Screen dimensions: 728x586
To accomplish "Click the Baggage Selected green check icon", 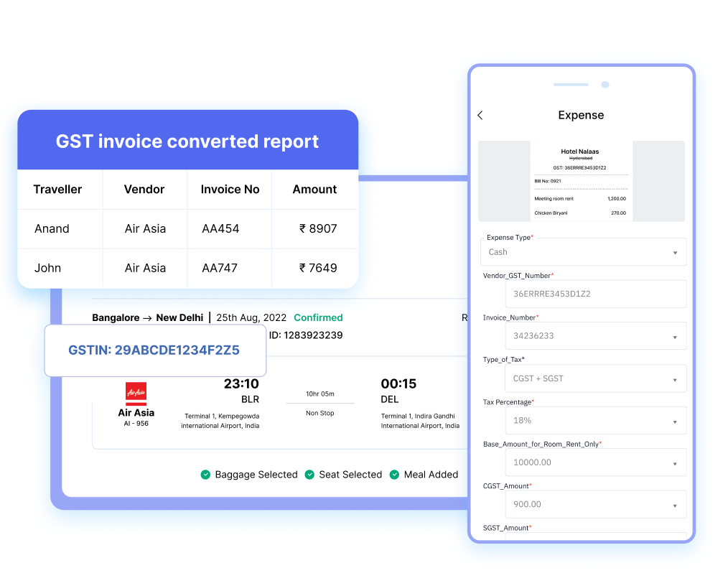I will [205, 475].
